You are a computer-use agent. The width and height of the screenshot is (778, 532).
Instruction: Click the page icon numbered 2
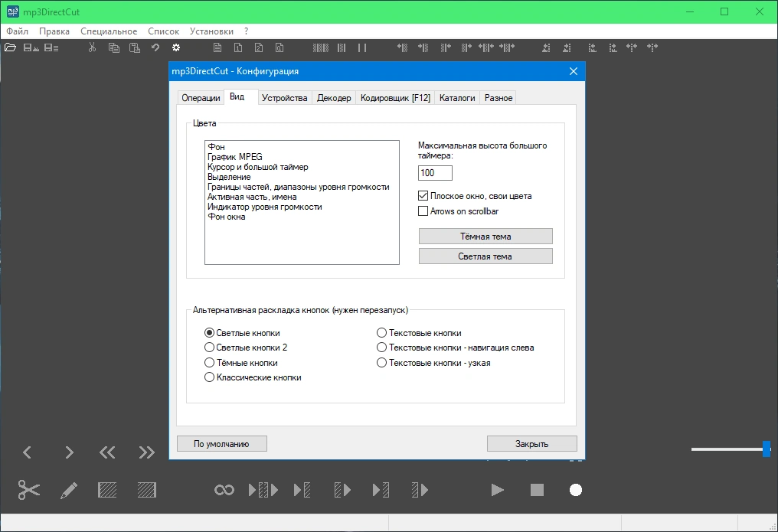pos(259,47)
